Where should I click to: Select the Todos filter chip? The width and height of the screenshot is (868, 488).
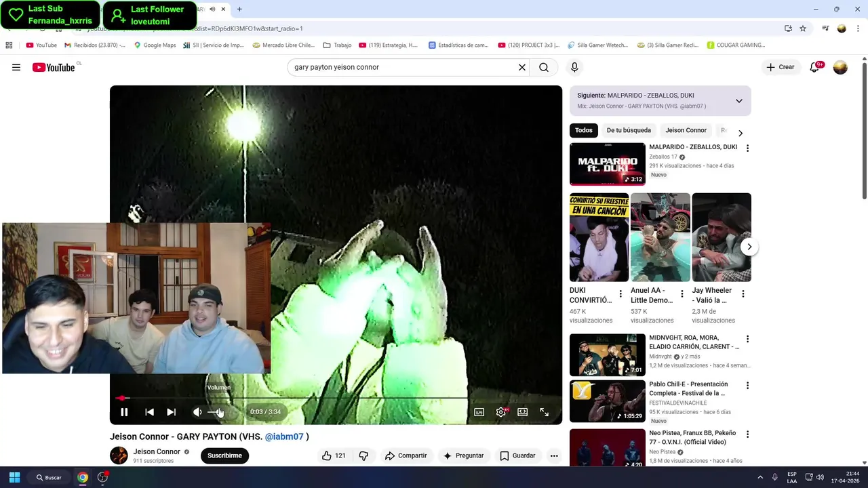pos(584,130)
